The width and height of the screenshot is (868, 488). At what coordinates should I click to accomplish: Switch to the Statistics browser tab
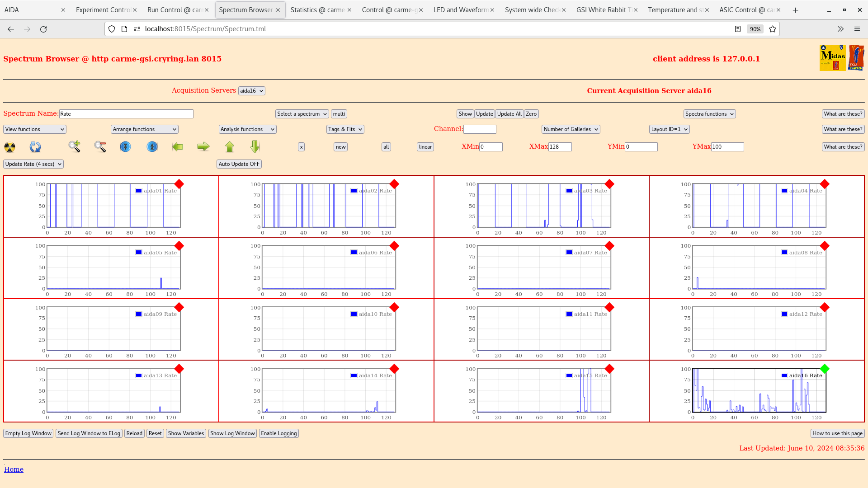[x=317, y=10]
